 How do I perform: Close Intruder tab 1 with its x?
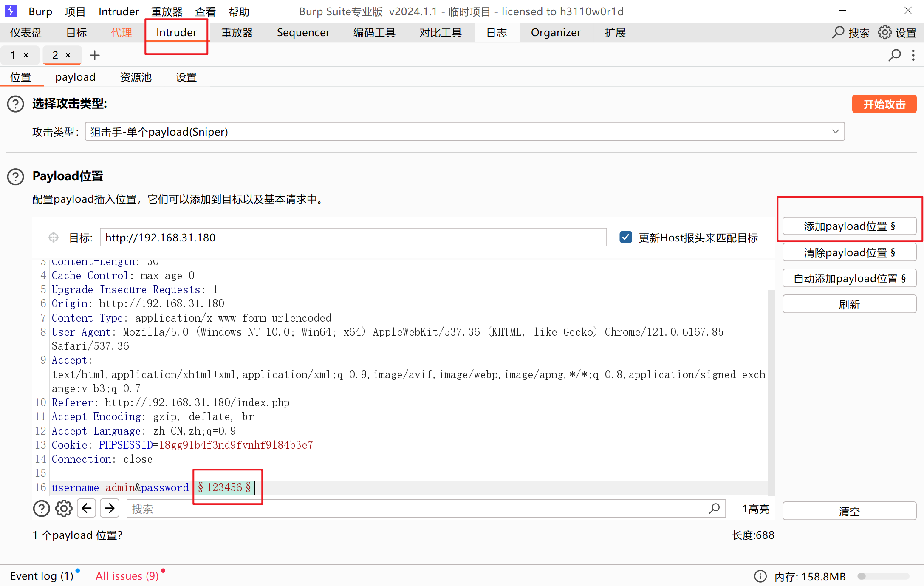click(26, 55)
